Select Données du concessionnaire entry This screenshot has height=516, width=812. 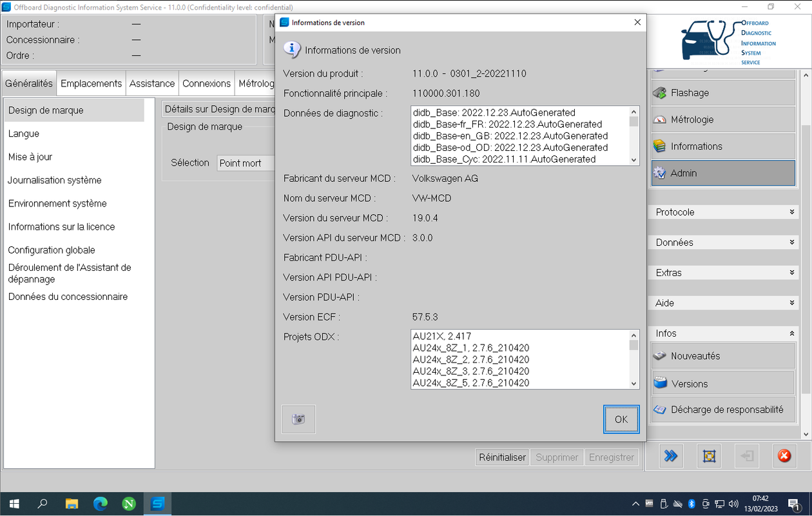74,297
